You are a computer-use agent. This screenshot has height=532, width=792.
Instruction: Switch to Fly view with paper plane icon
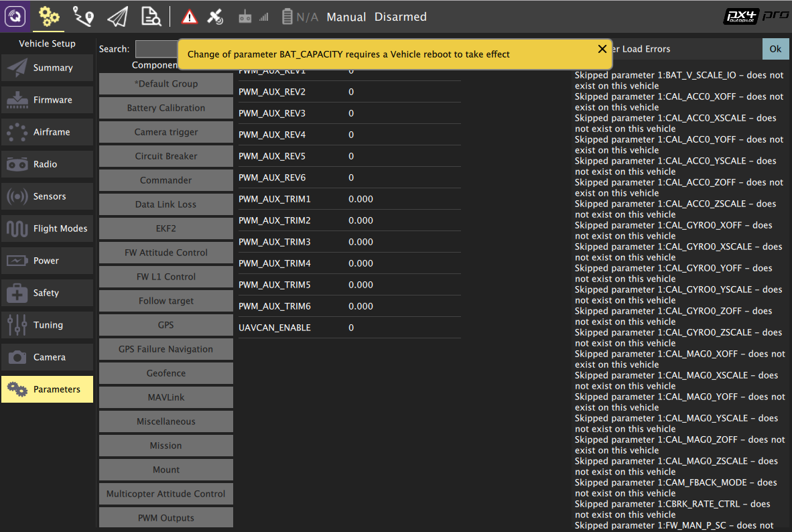pyautogui.click(x=117, y=17)
